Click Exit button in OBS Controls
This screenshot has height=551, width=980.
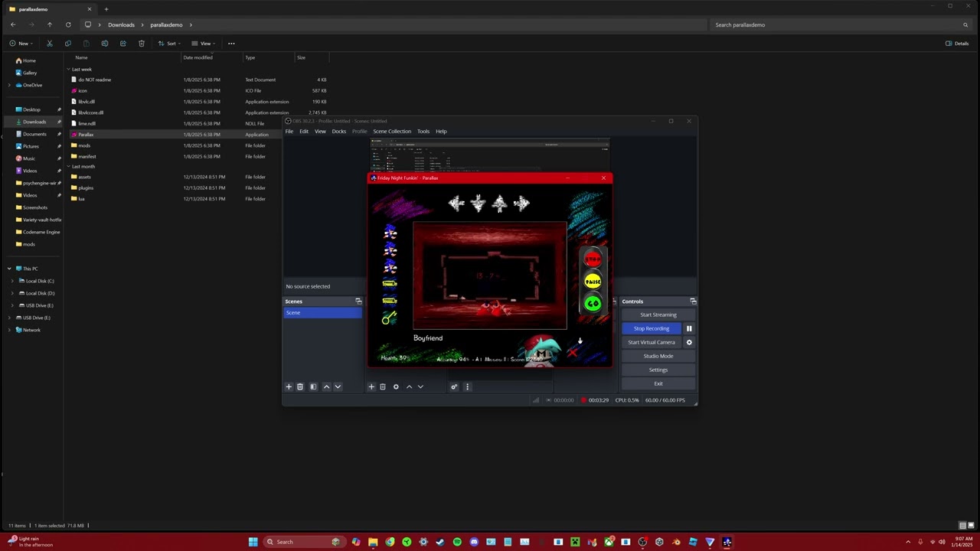pos(658,383)
